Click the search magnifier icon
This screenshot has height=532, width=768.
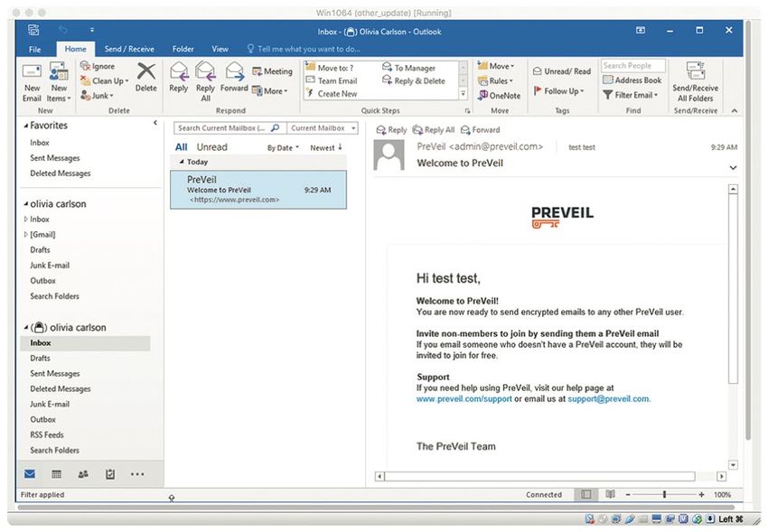[x=276, y=127]
